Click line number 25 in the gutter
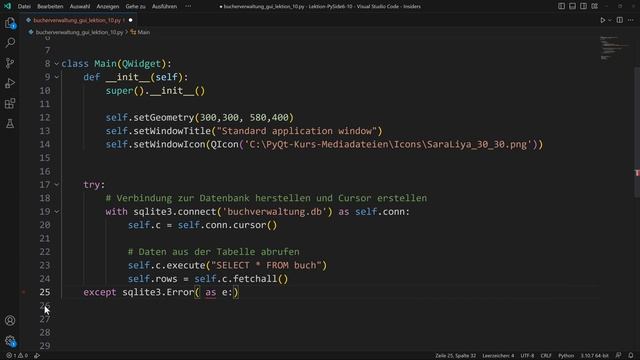This screenshot has height=360, width=640. click(45, 292)
